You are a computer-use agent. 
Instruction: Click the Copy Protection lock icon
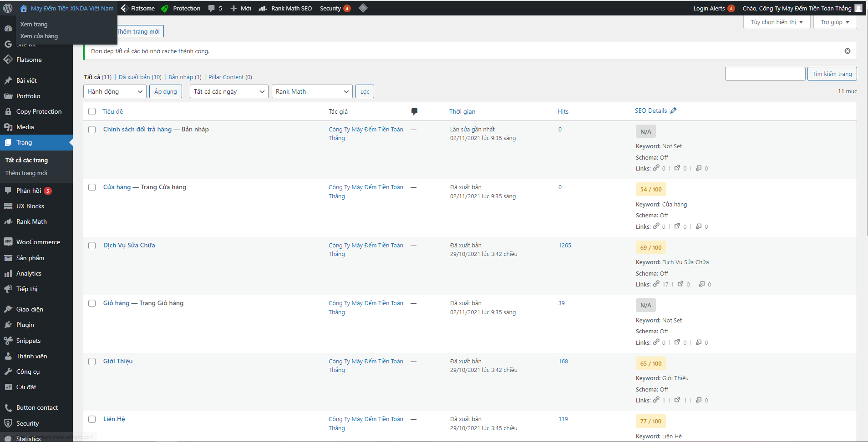click(x=8, y=111)
